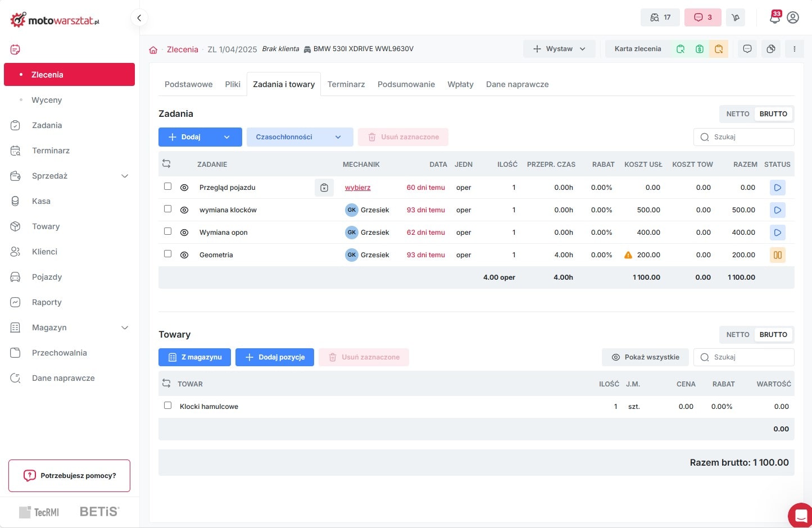Open Pojazdy in the sidebar
The height and width of the screenshot is (528, 812).
[47, 277]
